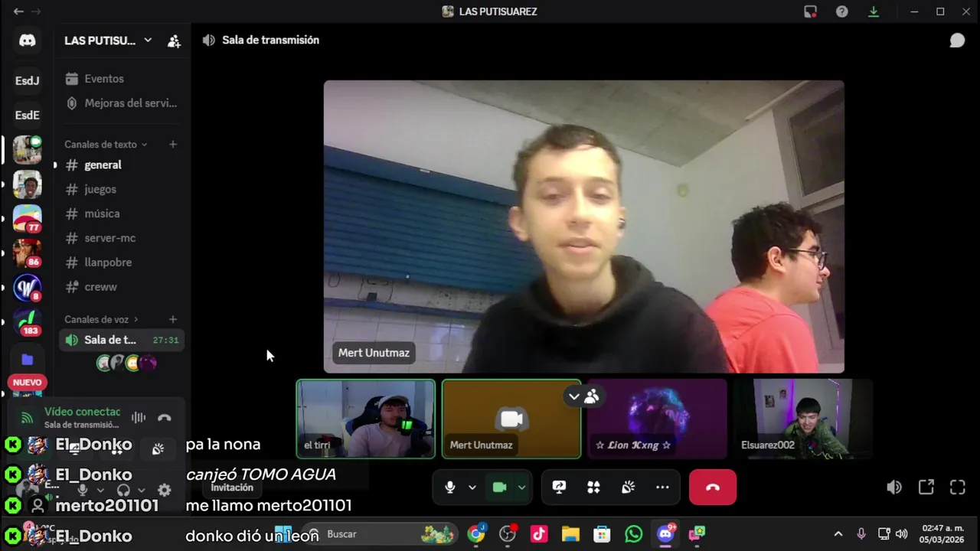
Task: Select Sala de t... voice channel
Action: [122, 340]
